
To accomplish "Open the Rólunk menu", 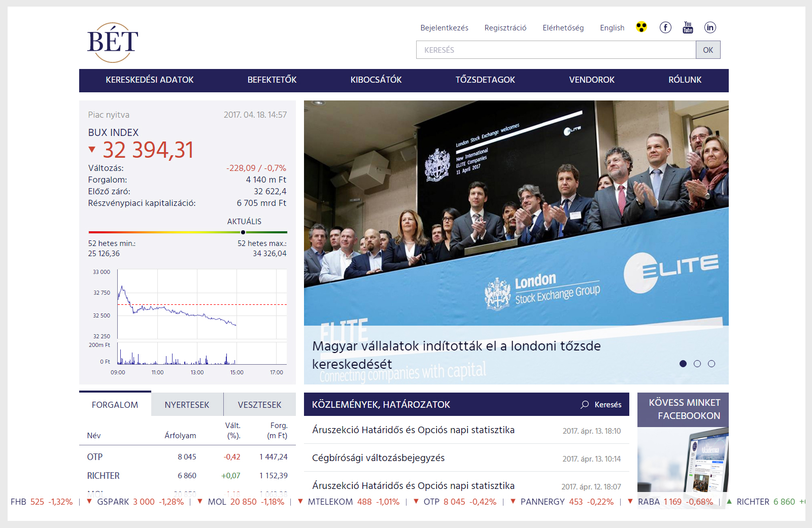I will point(685,80).
